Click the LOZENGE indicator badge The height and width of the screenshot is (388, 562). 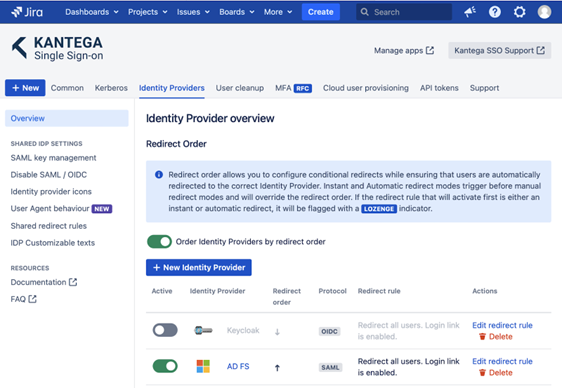[x=379, y=209]
